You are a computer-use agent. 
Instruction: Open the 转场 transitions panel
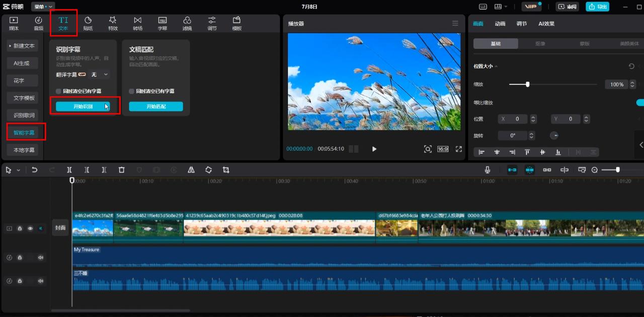[137, 23]
